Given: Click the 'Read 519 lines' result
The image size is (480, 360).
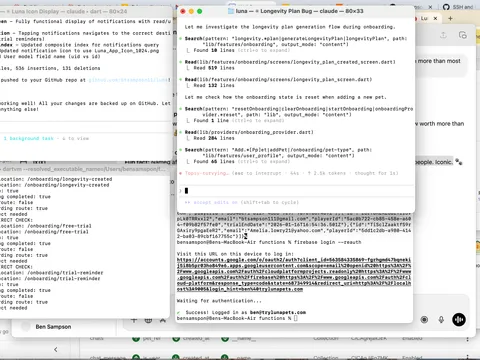Looking at the screenshot, I should (x=214, y=68).
